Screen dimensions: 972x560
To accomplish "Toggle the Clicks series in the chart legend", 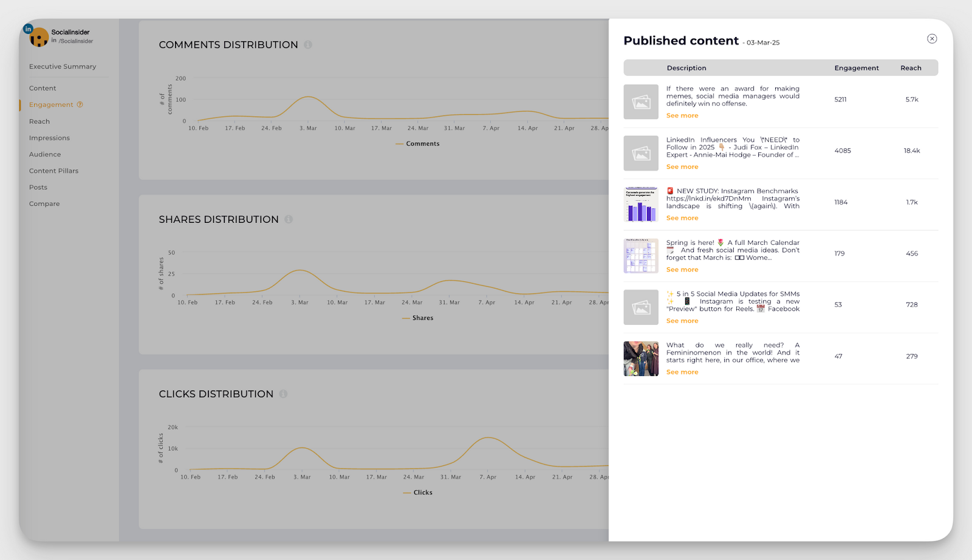I will pos(417,493).
